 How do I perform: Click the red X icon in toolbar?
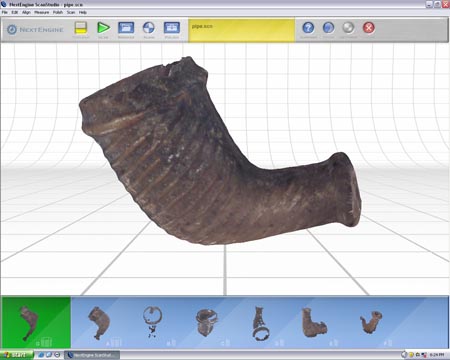[369, 28]
